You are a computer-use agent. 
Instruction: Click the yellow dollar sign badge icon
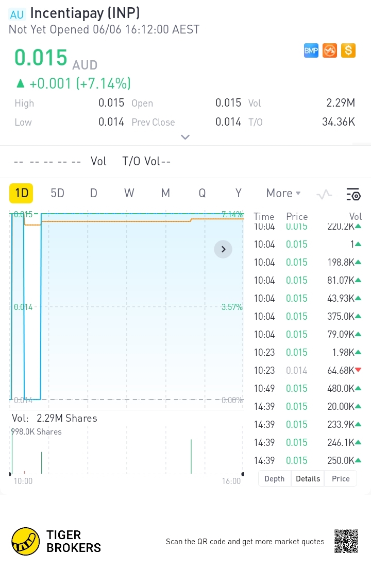348,50
